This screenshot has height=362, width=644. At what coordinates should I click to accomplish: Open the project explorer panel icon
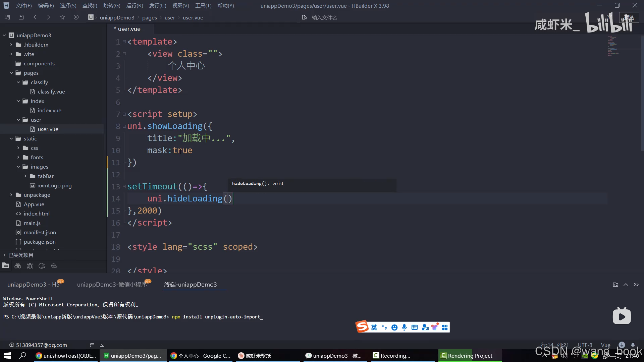tap(6, 266)
